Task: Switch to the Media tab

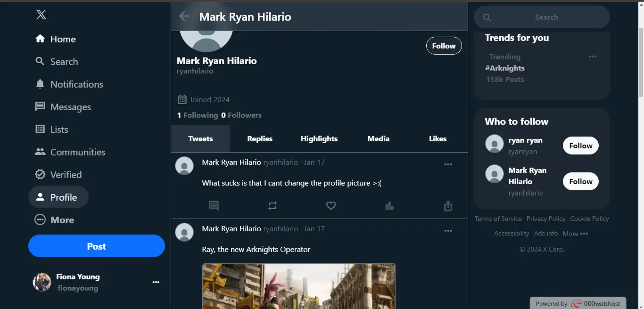Action: click(378, 138)
